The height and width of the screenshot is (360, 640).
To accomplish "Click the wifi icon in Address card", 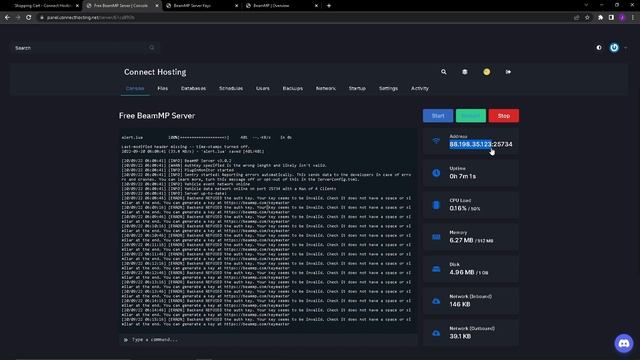I will click(436, 141).
